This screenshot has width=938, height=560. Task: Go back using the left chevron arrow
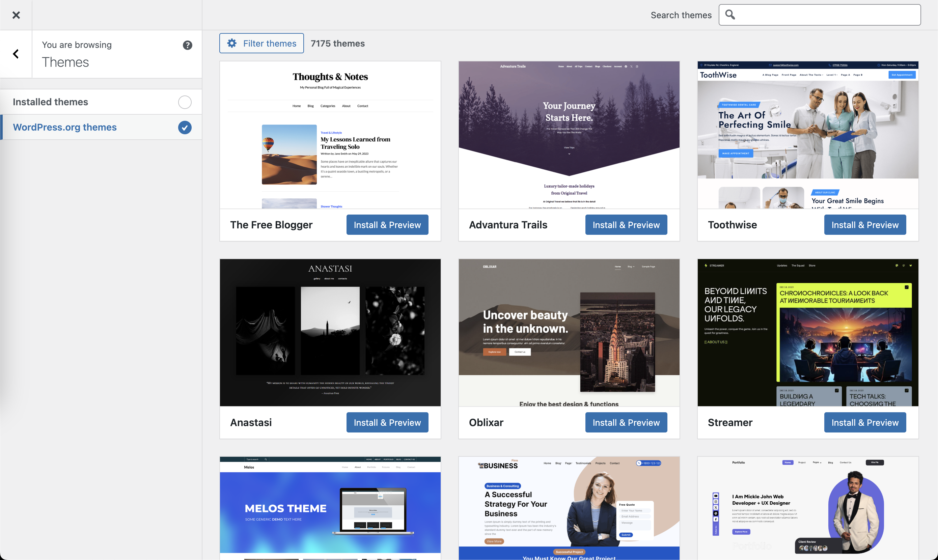pyautogui.click(x=16, y=54)
